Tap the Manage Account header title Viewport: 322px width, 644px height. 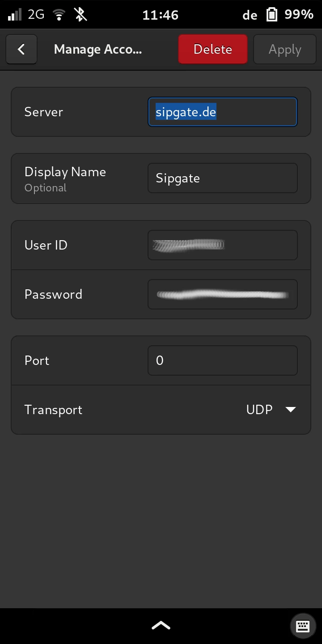point(98,49)
